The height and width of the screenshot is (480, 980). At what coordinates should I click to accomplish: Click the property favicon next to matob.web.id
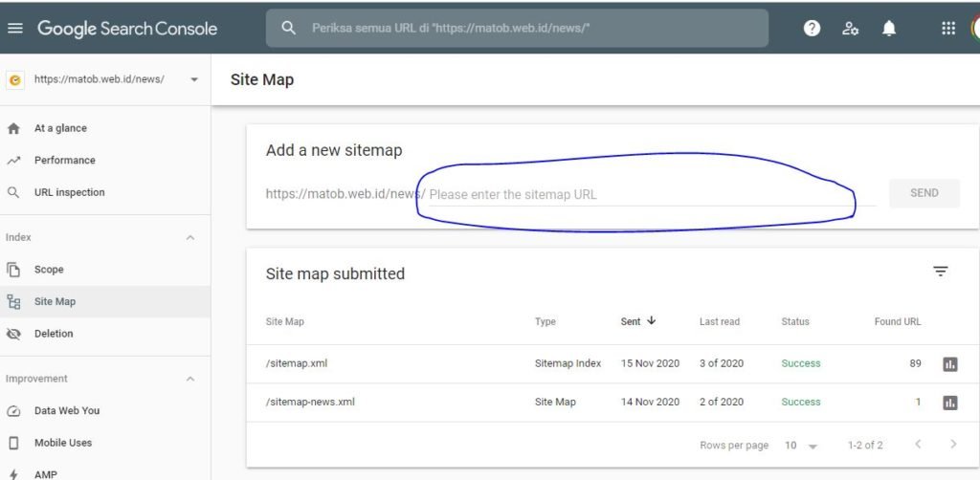[15, 80]
